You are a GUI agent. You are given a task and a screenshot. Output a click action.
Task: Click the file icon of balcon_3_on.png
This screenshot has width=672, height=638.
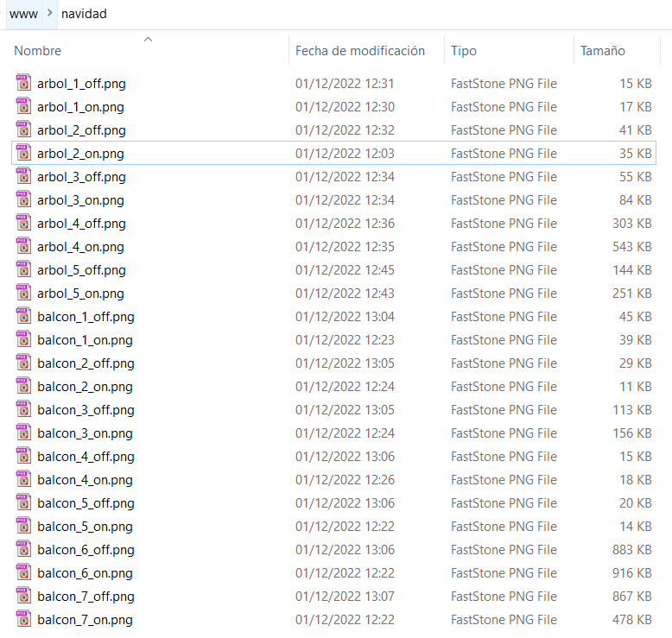click(x=23, y=433)
